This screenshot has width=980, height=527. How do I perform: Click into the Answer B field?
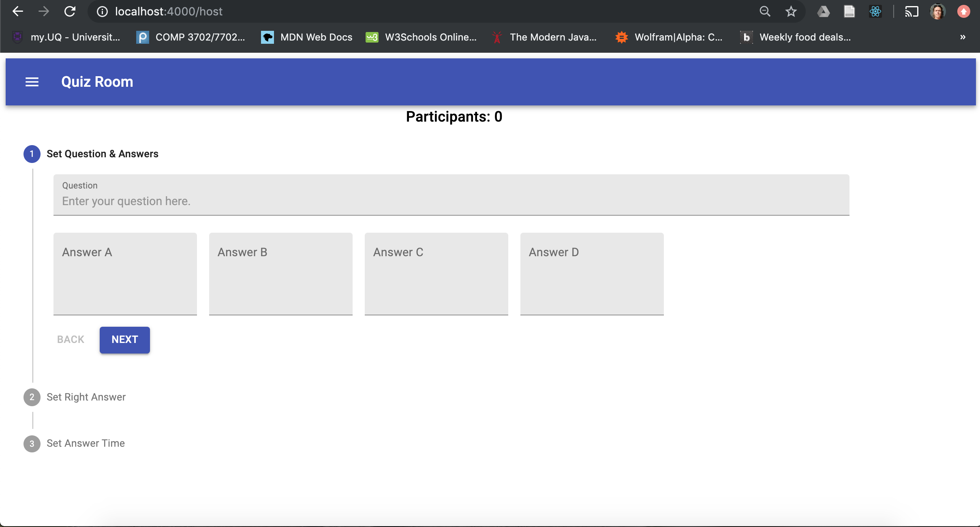281,274
